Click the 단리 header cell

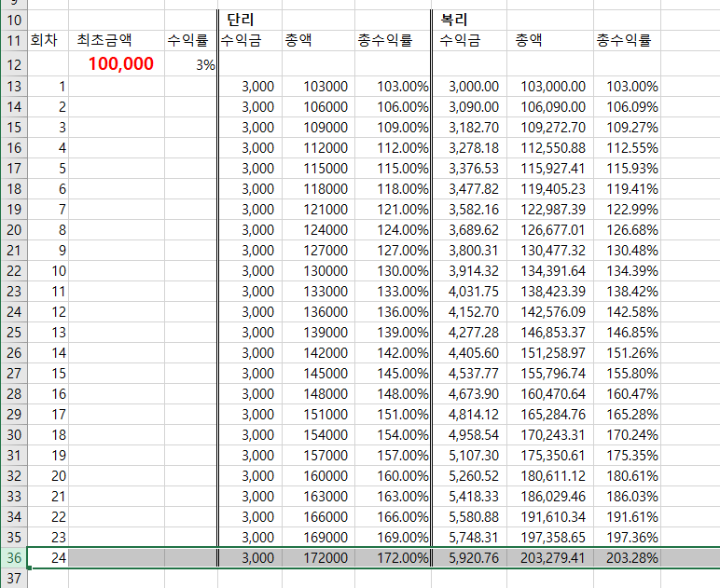click(250, 20)
